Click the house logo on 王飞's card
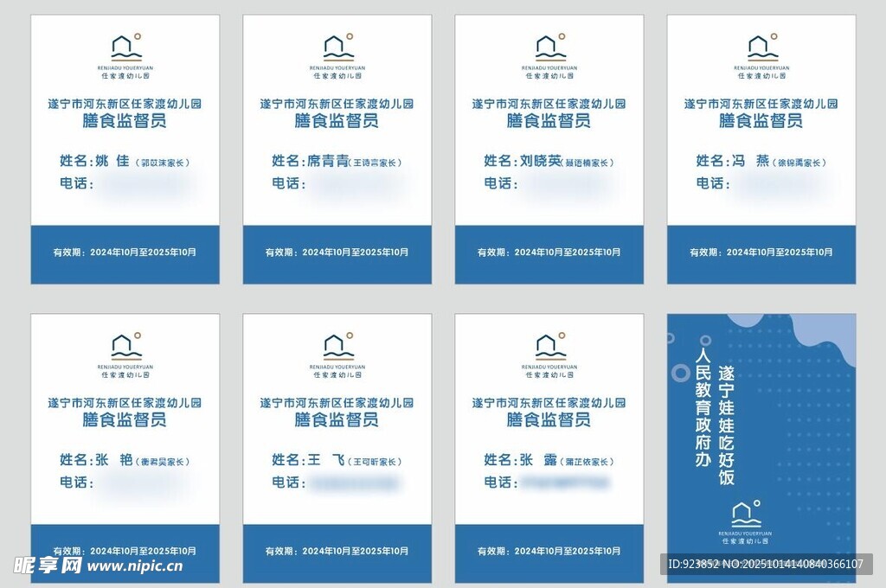This screenshot has width=886, height=588. [x=337, y=346]
